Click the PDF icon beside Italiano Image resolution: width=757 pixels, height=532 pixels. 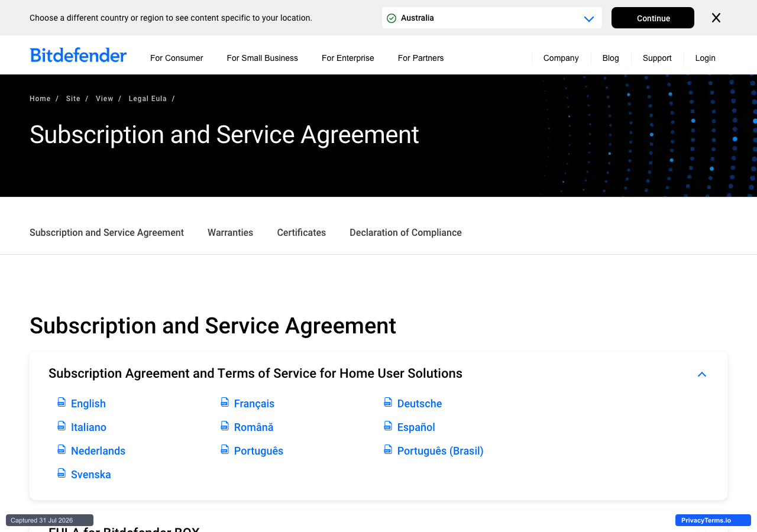[x=62, y=426]
